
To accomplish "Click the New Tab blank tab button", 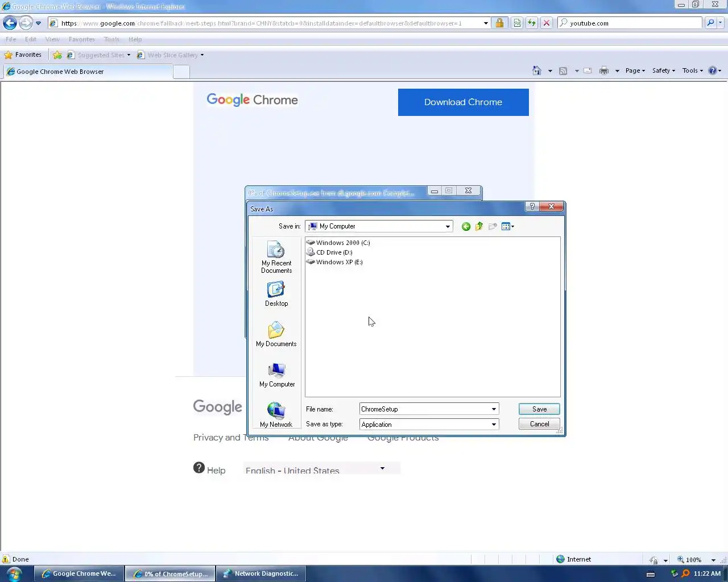I will tap(181, 72).
